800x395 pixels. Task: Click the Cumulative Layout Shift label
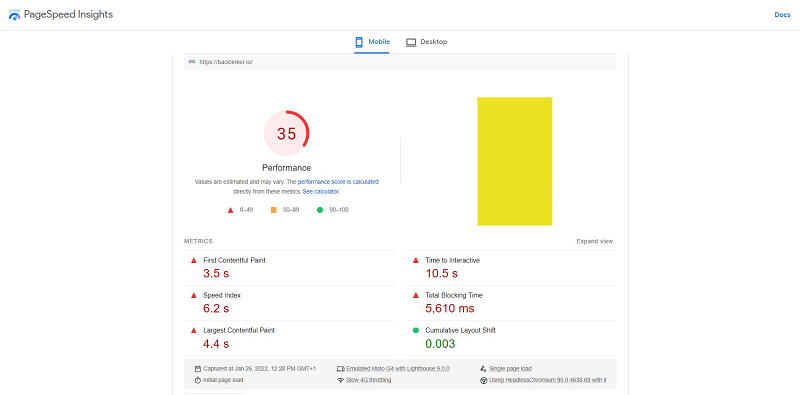[461, 330]
